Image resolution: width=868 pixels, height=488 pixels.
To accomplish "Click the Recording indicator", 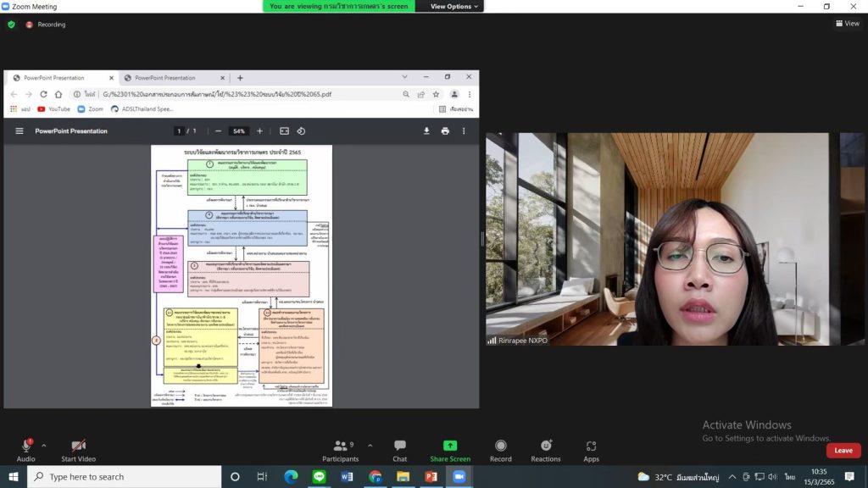I will (46, 25).
